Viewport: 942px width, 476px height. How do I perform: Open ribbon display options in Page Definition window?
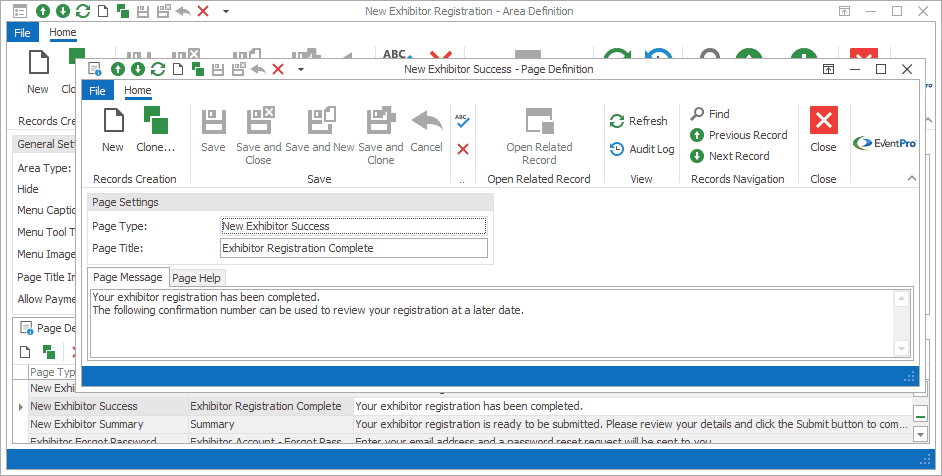tap(828, 69)
